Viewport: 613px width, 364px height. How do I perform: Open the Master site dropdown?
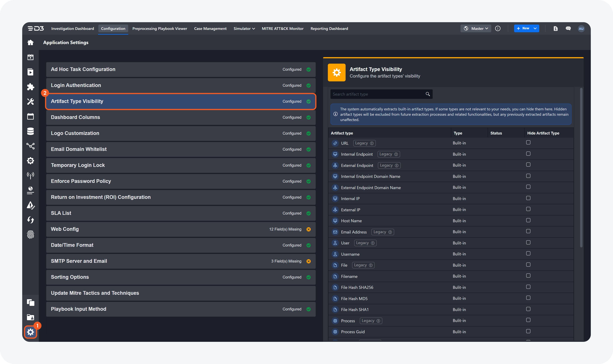pos(476,28)
